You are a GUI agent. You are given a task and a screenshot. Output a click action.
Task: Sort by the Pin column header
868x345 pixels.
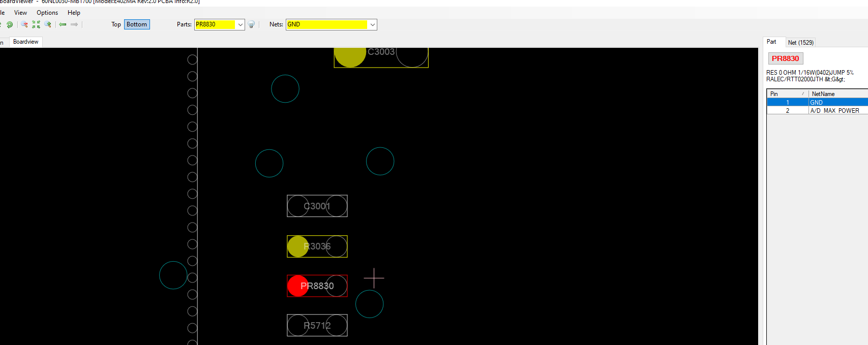tap(788, 94)
